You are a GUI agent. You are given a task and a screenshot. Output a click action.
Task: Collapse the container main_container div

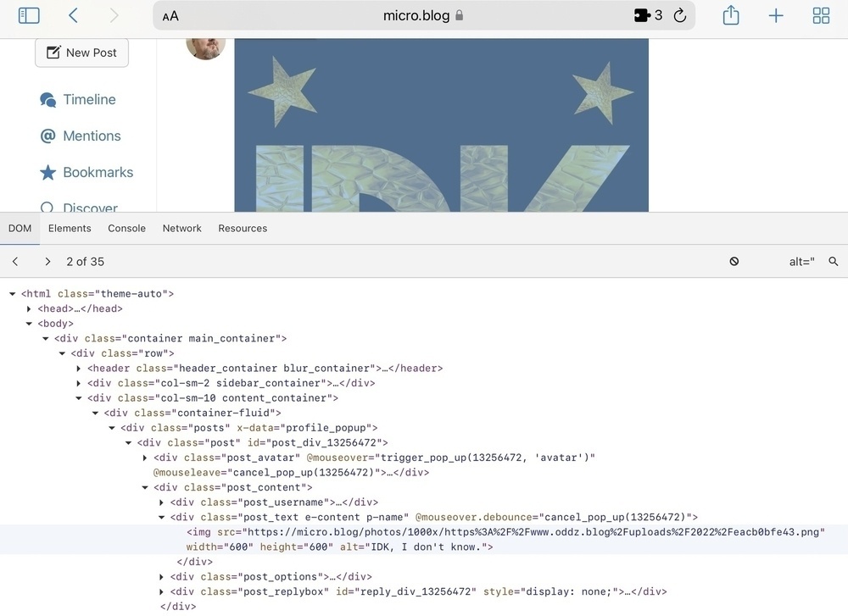point(46,339)
